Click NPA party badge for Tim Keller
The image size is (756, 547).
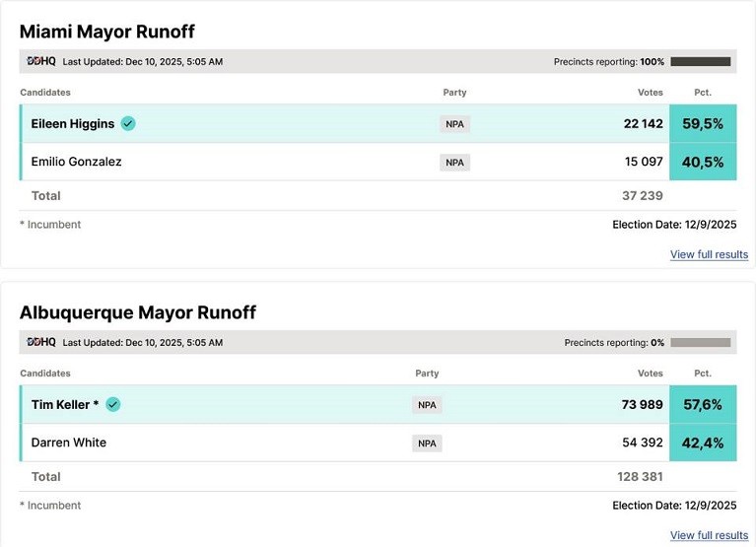click(x=427, y=405)
